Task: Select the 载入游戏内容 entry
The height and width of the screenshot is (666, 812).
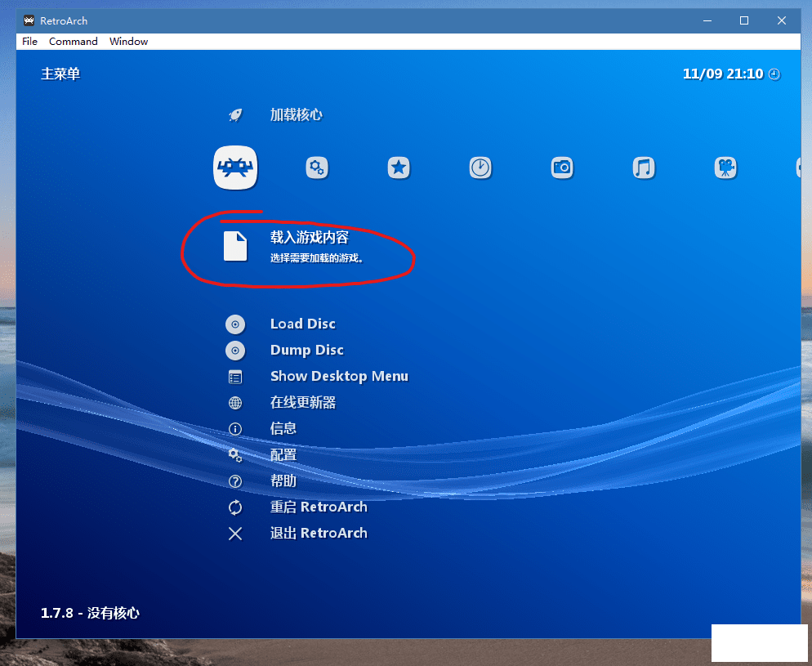Action: pos(310,237)
